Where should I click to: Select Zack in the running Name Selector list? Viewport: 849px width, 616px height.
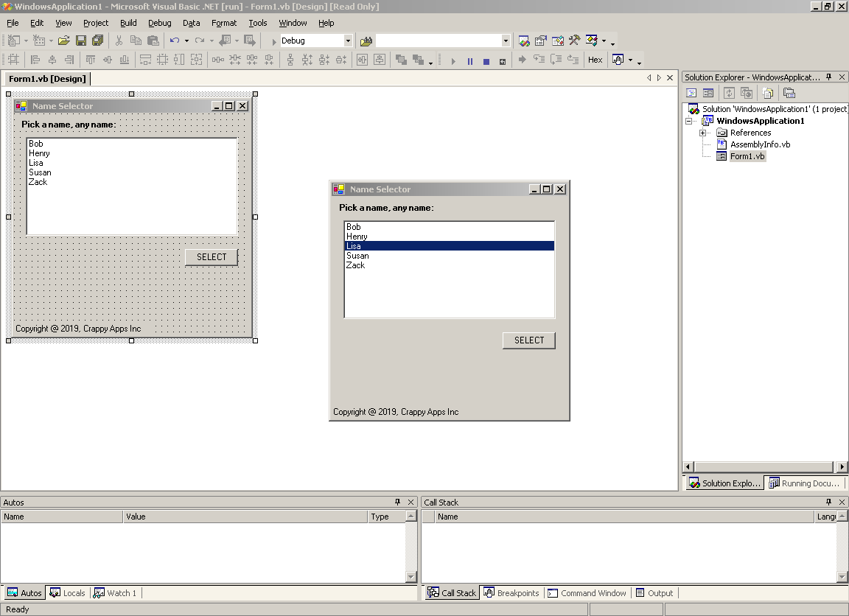coord(450,265)
